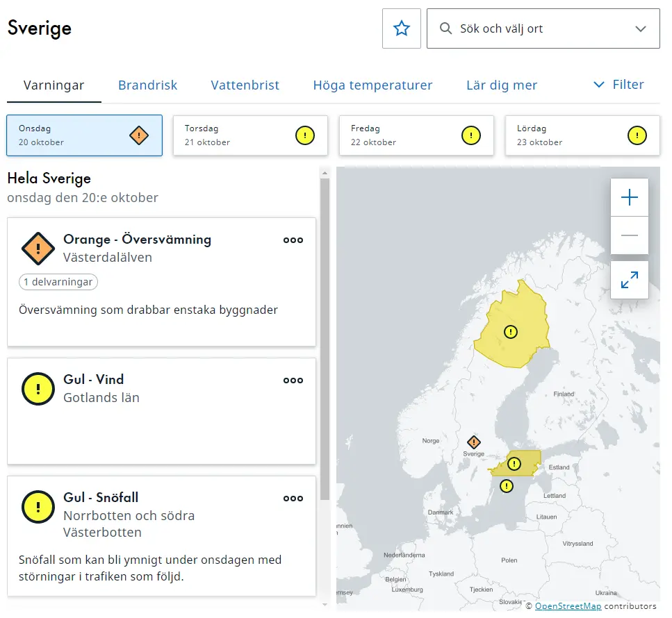Open the Vattenbrist tab
Image resolution: width=672 pixels, height=618 pixels.
coord(245,85)
